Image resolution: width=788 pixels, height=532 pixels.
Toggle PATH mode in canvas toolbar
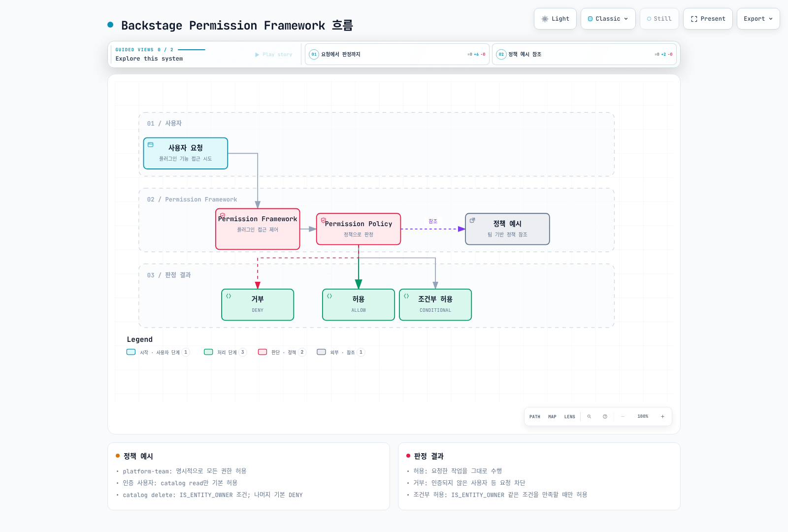[x=535, y=417]
